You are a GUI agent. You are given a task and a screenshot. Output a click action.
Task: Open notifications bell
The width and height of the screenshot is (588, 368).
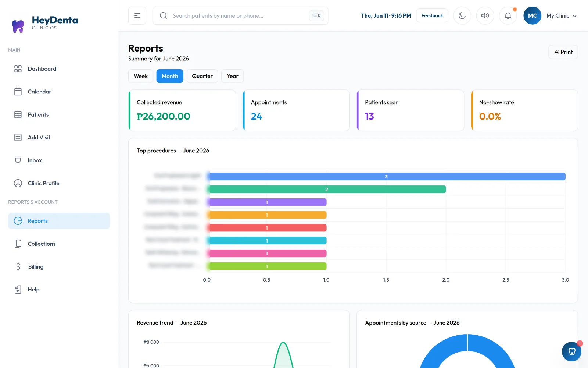click(508, 15)
